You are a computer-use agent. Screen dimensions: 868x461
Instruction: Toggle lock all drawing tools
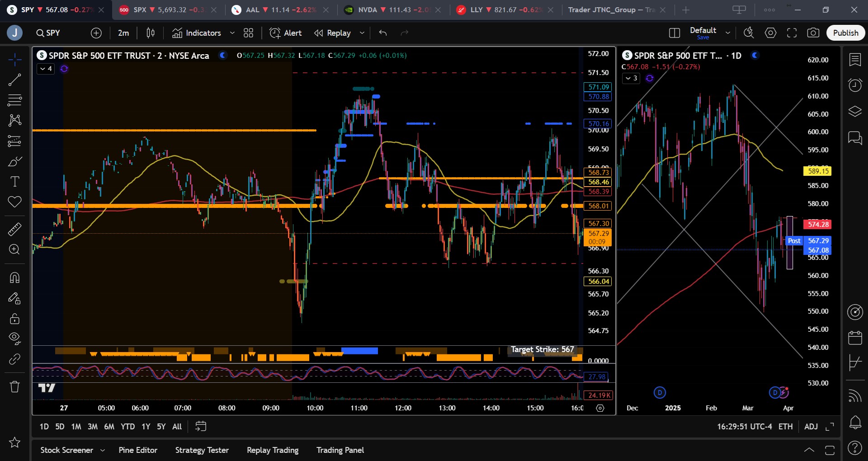pos(14,319)
